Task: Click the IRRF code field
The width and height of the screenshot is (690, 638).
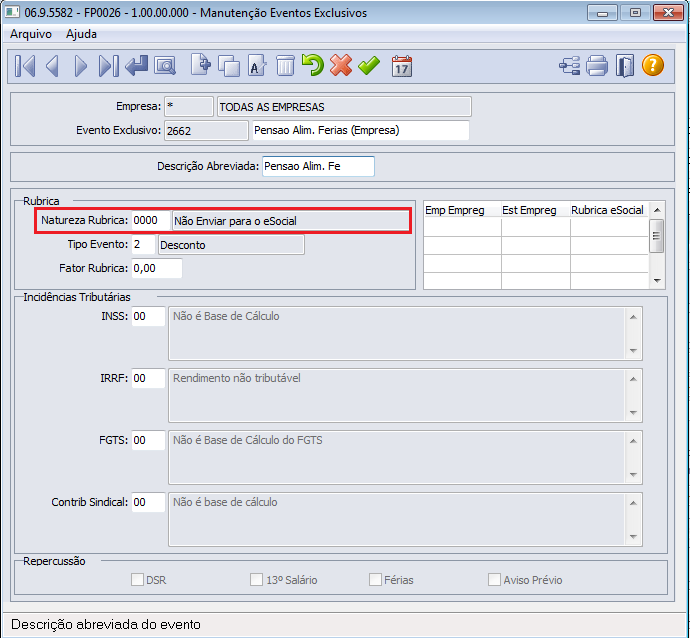Action: [x=148, y=378]
